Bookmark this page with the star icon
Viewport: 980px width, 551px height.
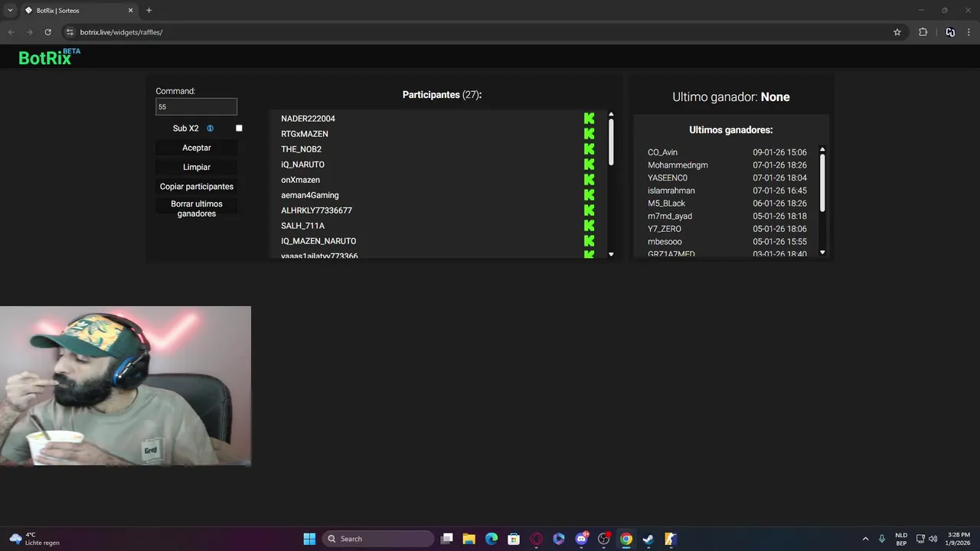(897, 32)
